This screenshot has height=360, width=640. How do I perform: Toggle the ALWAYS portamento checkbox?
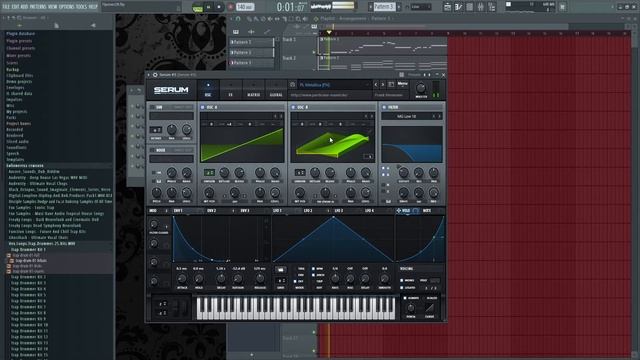[x=405, y=298]
